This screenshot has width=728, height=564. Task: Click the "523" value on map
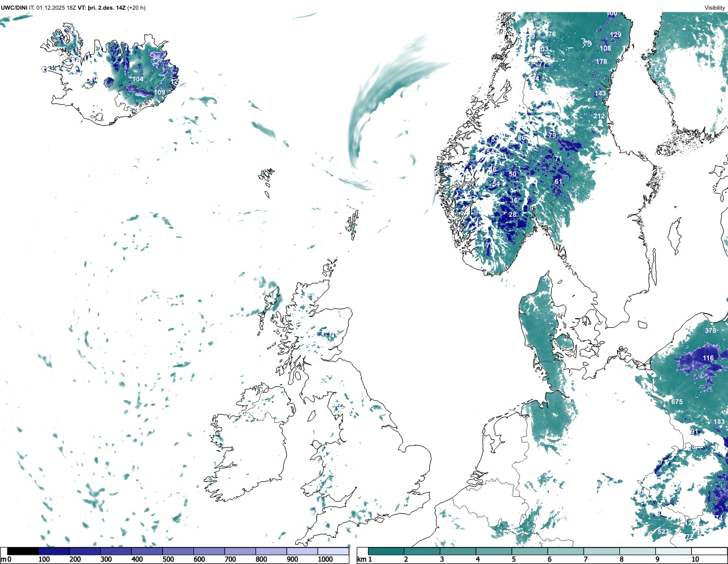663,532
